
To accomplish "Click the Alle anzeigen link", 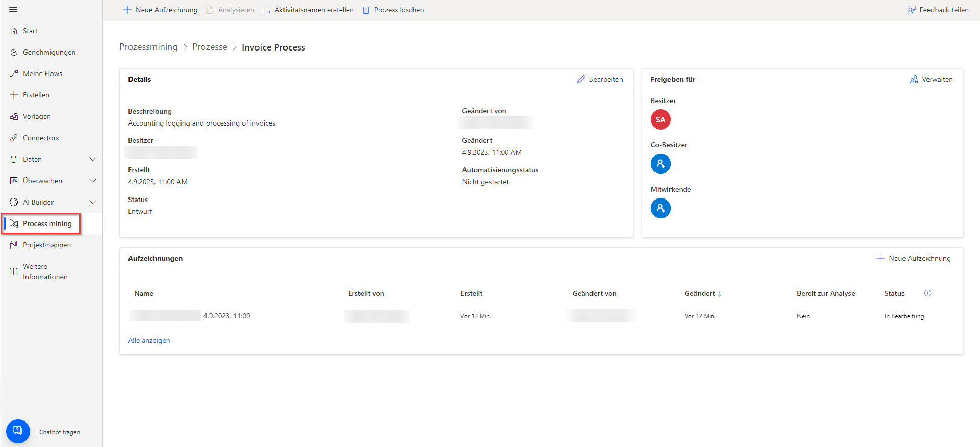I will point(149,340).
